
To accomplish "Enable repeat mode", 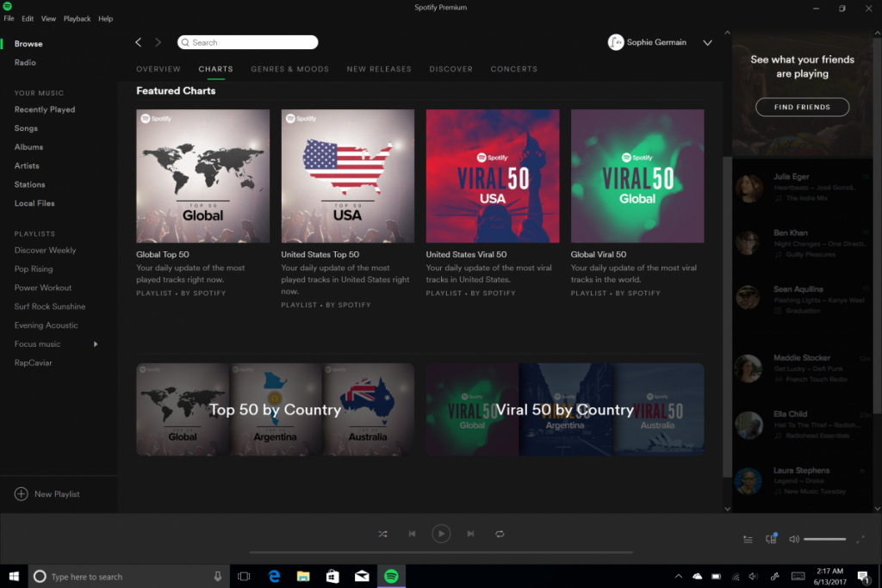I will click(500, 534).
